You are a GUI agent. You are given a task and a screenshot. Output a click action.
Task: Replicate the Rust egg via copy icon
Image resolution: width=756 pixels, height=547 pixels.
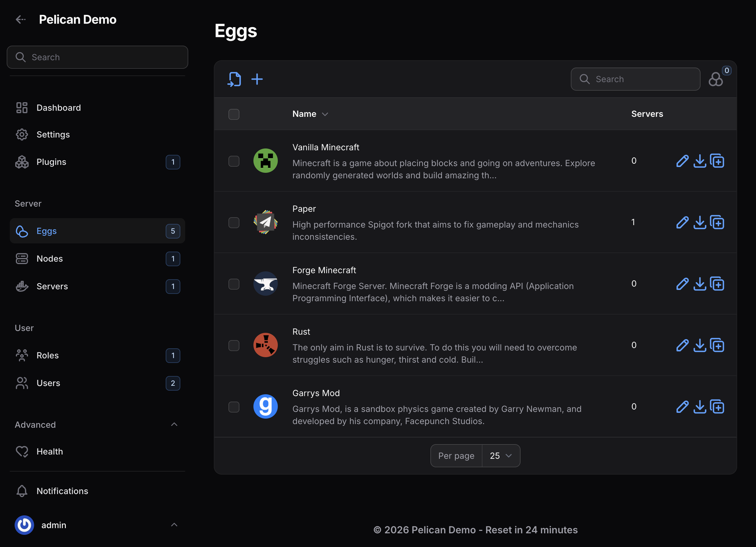(x=717, y=345)
